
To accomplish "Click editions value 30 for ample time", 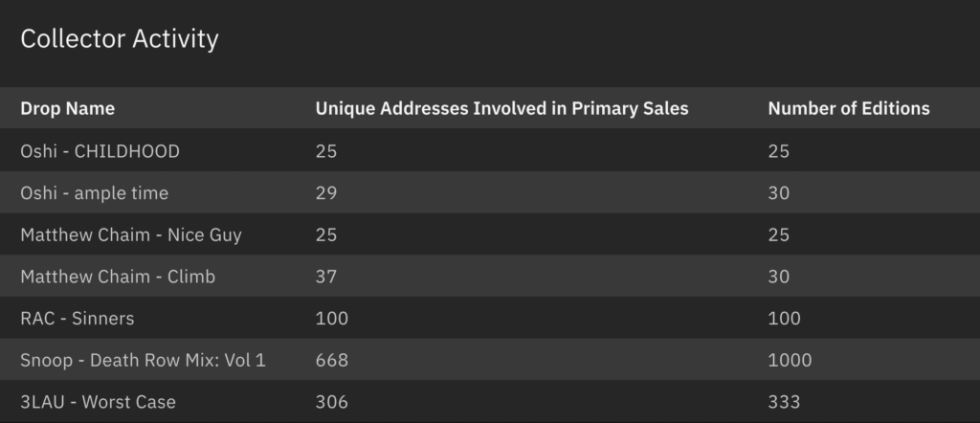I will 779,193.
